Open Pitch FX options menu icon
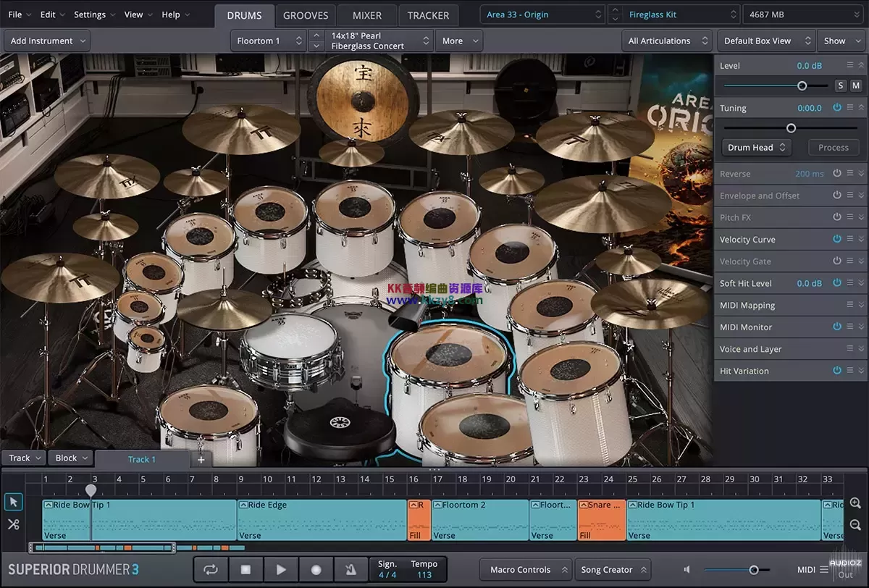The image size is (869, 588). 850,217
